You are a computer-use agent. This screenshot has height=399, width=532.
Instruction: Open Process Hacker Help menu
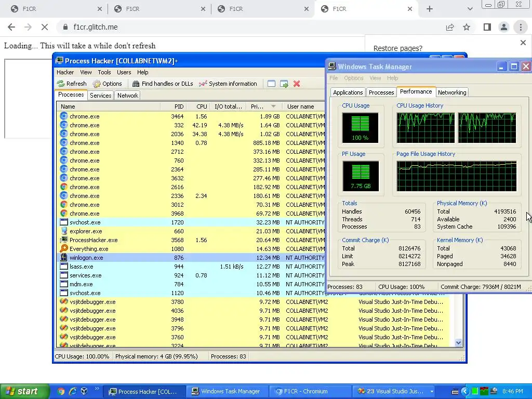tap(142, 72)
